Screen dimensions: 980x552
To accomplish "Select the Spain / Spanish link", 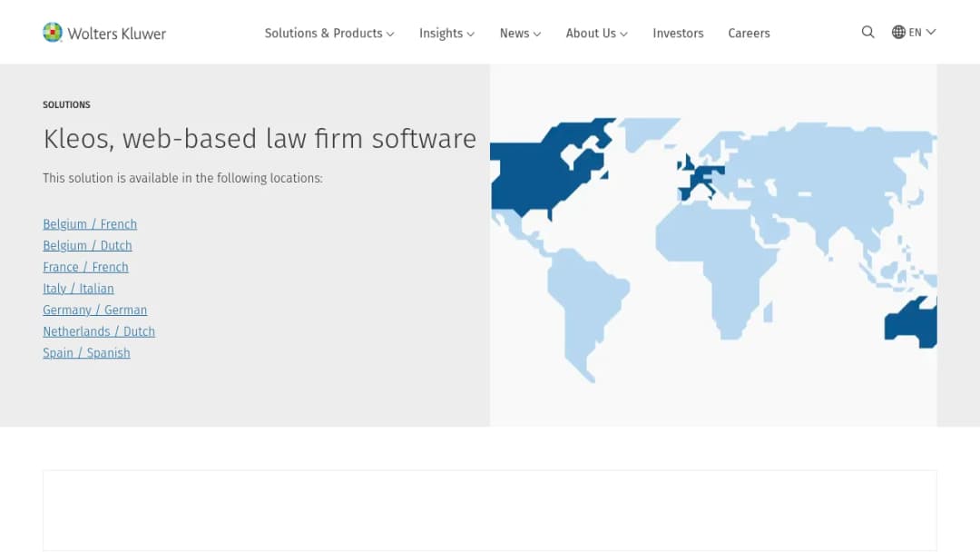I will [x=86, y=352].
